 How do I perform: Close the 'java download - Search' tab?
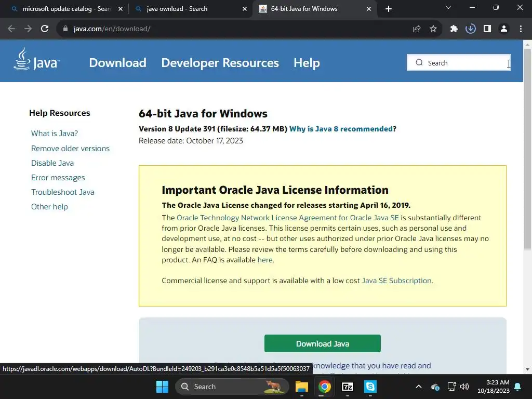click(245, 9)
